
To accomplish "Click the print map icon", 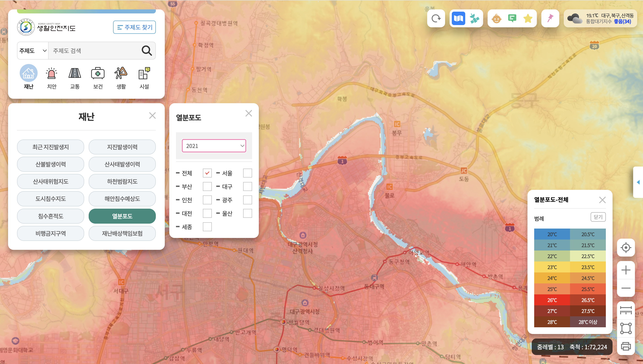I will (626, 346).
